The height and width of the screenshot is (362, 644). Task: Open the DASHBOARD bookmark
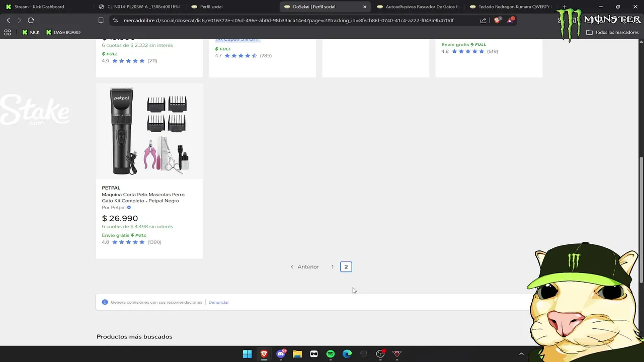(x=63, y=32)
